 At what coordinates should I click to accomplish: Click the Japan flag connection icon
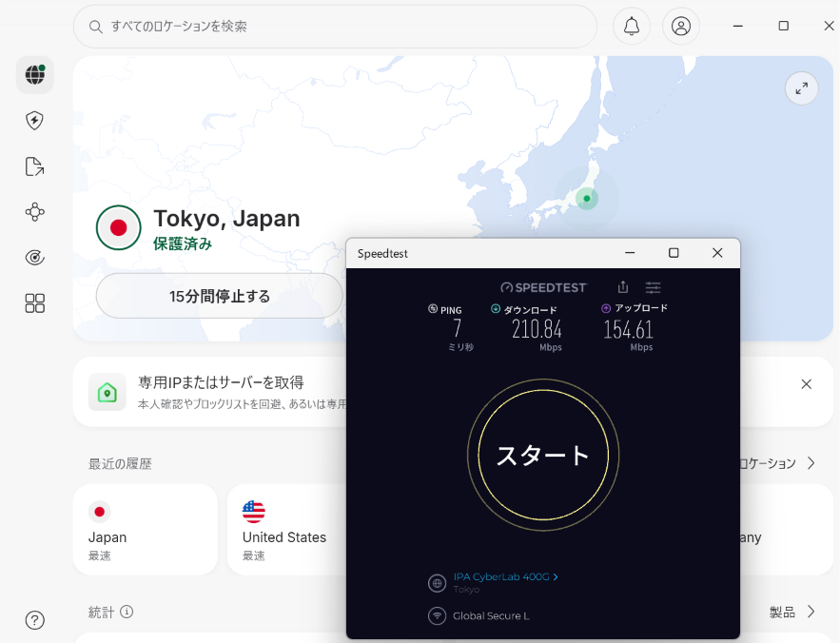(x=118, y=227)
